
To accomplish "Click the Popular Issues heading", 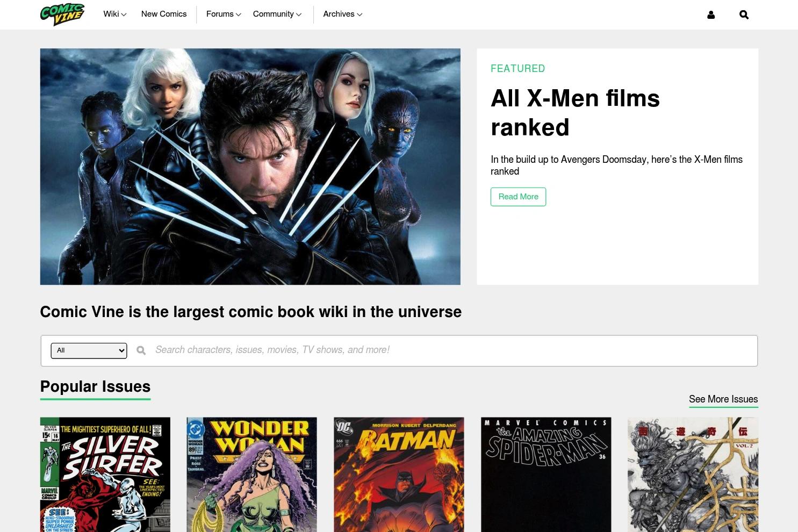I will (x=95, y=386).
